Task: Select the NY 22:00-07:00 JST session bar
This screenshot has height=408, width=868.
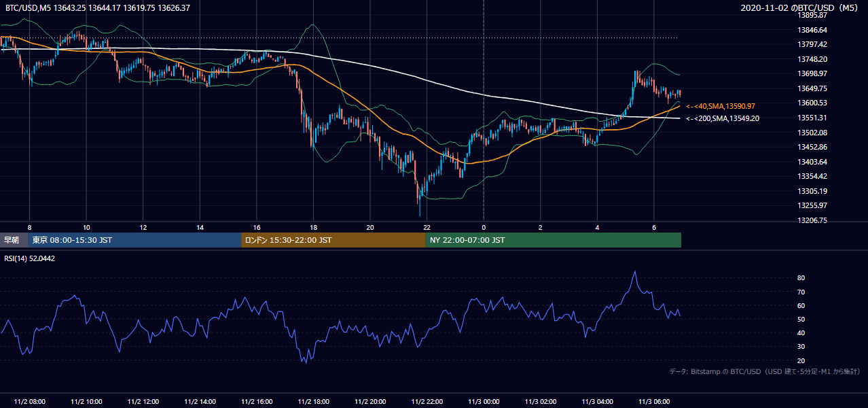Action: [554, 240]
